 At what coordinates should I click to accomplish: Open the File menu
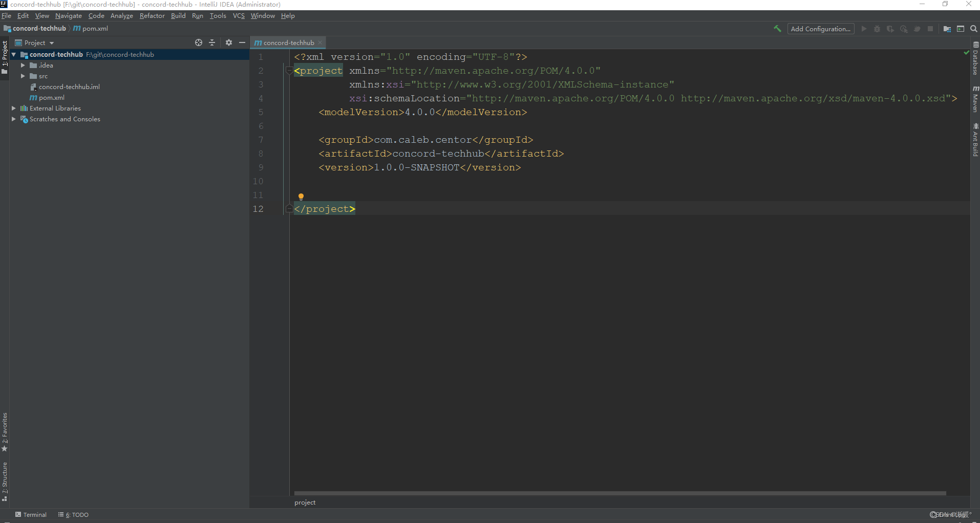pos(7,16)
